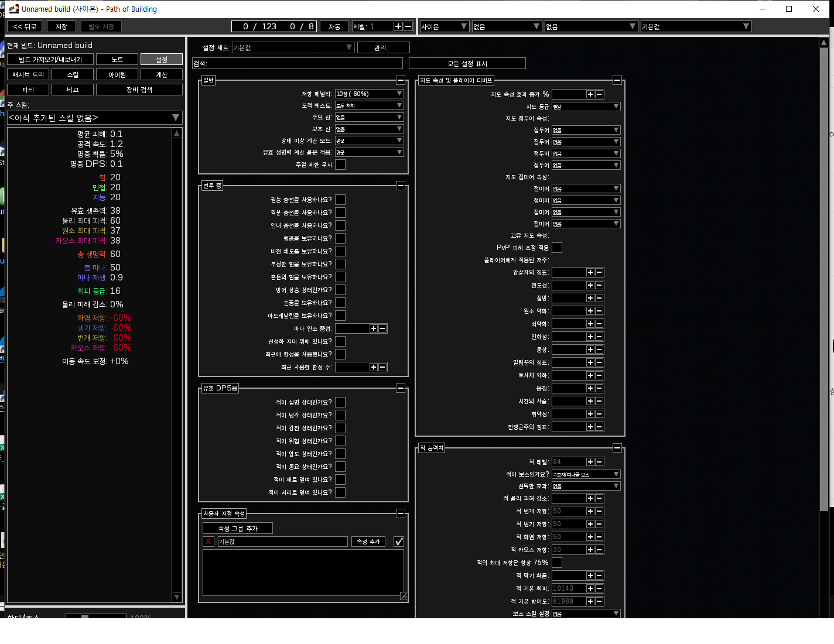Increase 적 레벨 with plus icon
Image resolution: width=834 pixels, height=644 pixels.
pyautogui.click(x=590, y=462)
